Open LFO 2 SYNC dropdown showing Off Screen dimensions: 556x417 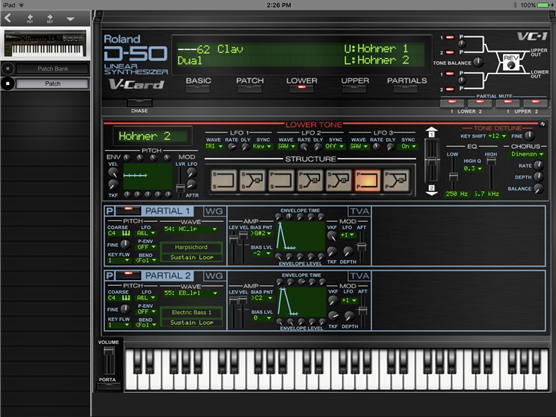(335, 146)
